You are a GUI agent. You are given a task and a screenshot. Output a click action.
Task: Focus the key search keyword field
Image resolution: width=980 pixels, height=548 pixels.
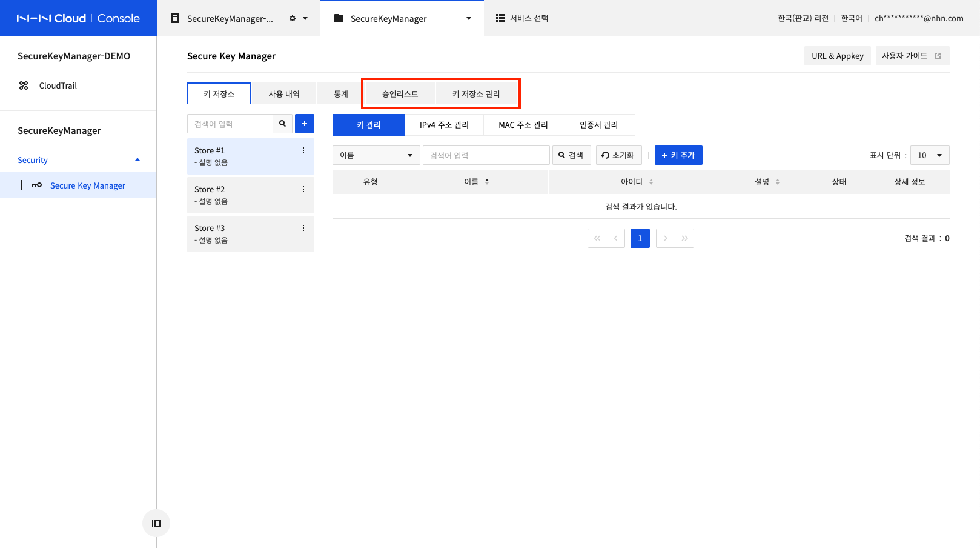[x=486, y=155]
